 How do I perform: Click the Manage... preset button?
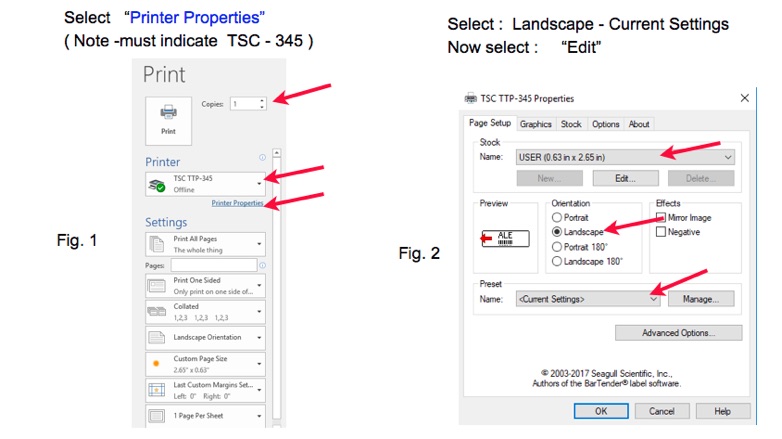tap(701, 299)
